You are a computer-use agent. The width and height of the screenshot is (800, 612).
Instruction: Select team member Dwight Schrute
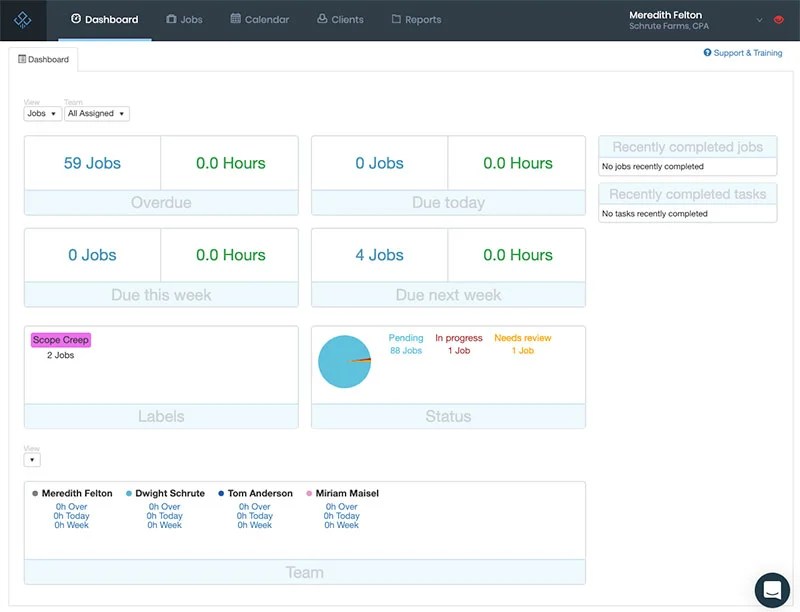coord(170,493)
